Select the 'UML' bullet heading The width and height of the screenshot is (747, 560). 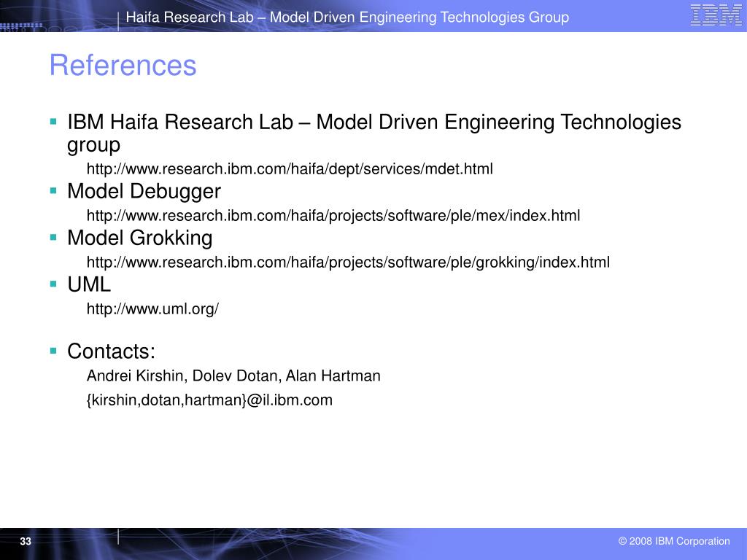pyautogui.click(x=89, y=284)
